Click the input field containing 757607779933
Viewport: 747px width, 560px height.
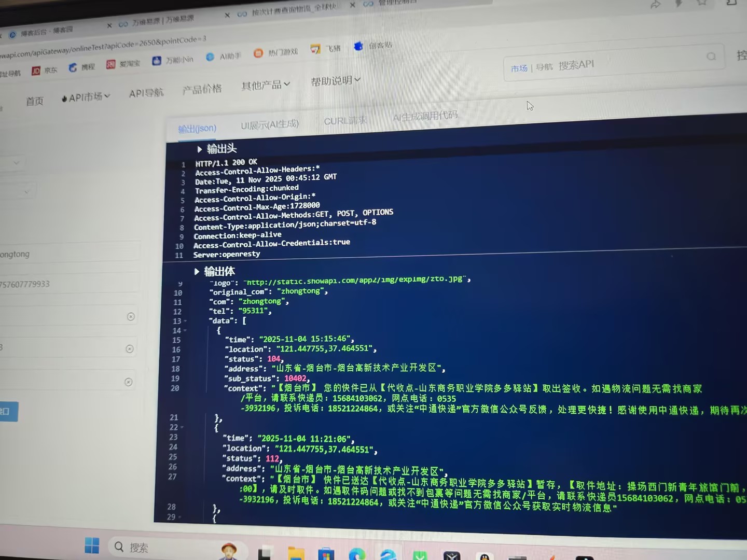click(x=68, y=284)
